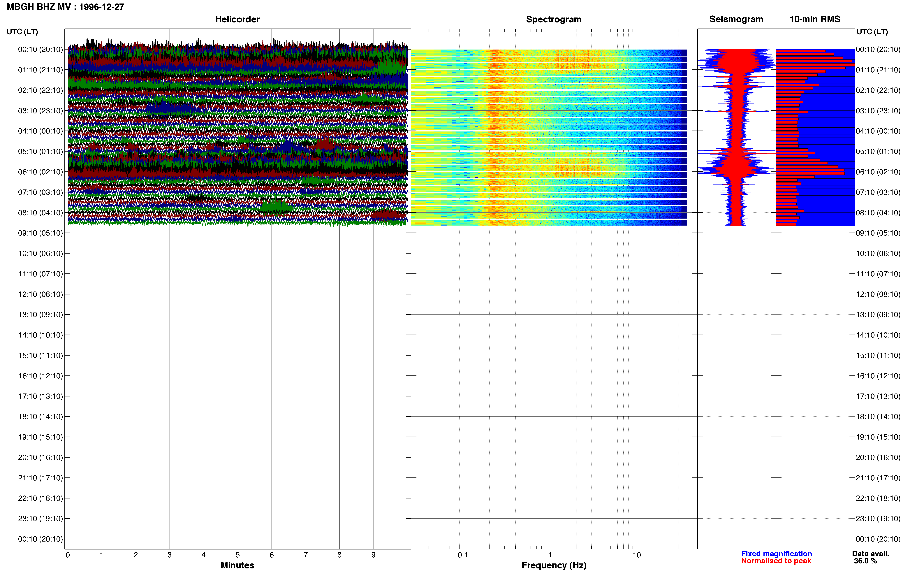This screenshot has width=924, height=578.
Task: Click the colored spectrogram heatmap data
Action: (x=549, y=137)
